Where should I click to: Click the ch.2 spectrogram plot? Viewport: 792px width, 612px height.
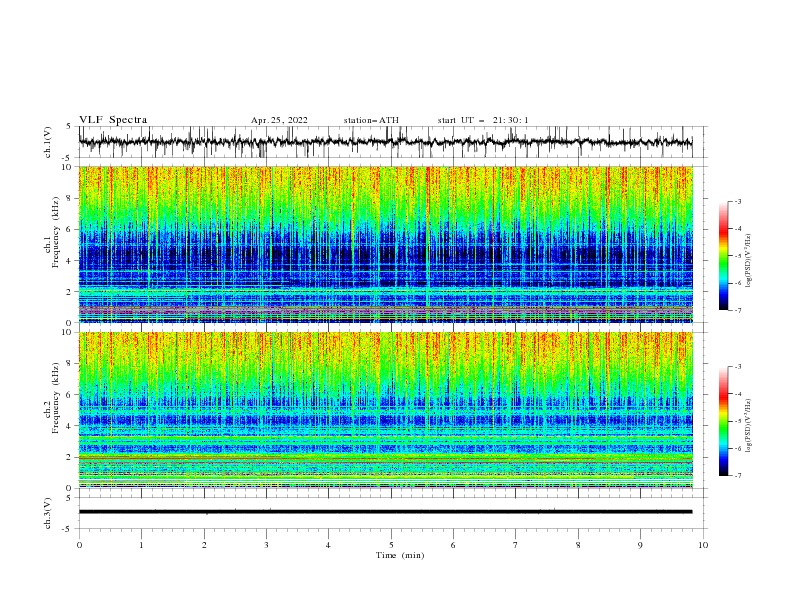pos(385,410)
